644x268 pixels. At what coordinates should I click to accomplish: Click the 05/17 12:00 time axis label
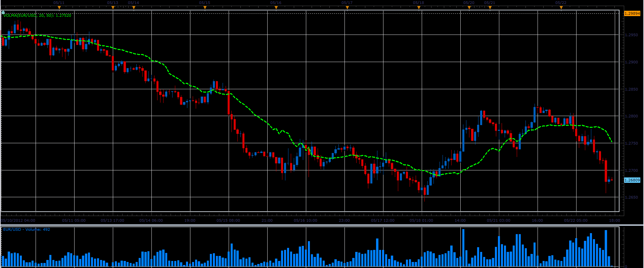coord(383,220)
